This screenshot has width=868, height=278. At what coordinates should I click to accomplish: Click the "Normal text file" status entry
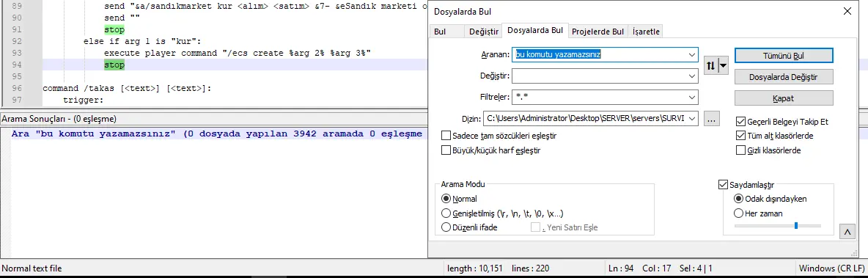(x=32, y=268)
